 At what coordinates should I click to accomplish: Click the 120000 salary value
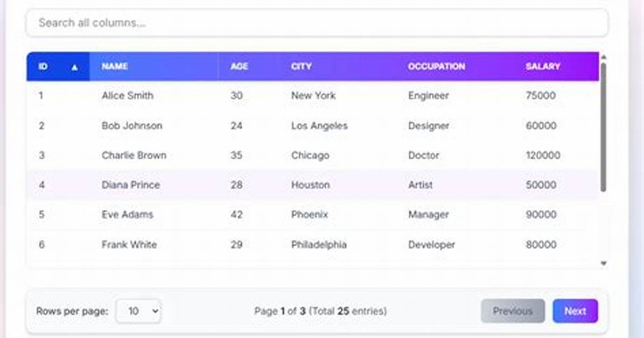(x=543, y=155)
